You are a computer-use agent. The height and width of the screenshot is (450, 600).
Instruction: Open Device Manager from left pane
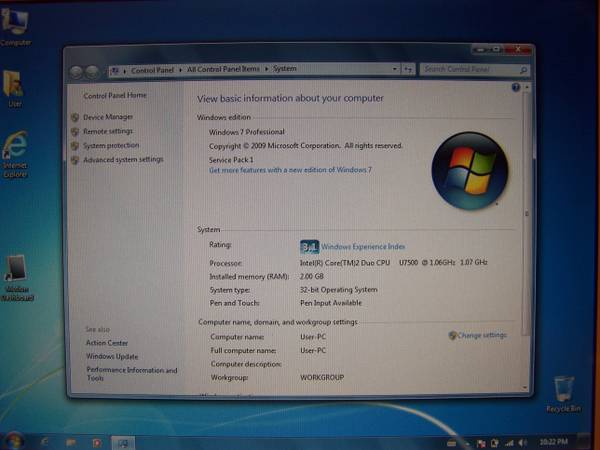point(108,117)
